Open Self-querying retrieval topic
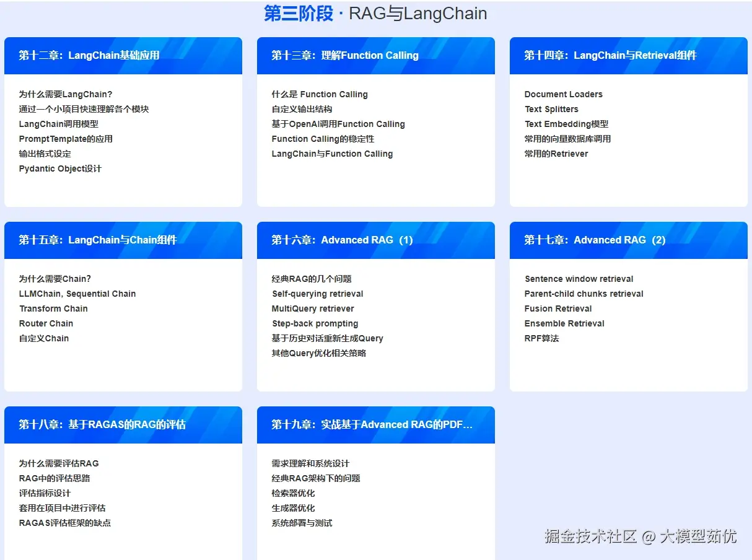 coord(318,294)
